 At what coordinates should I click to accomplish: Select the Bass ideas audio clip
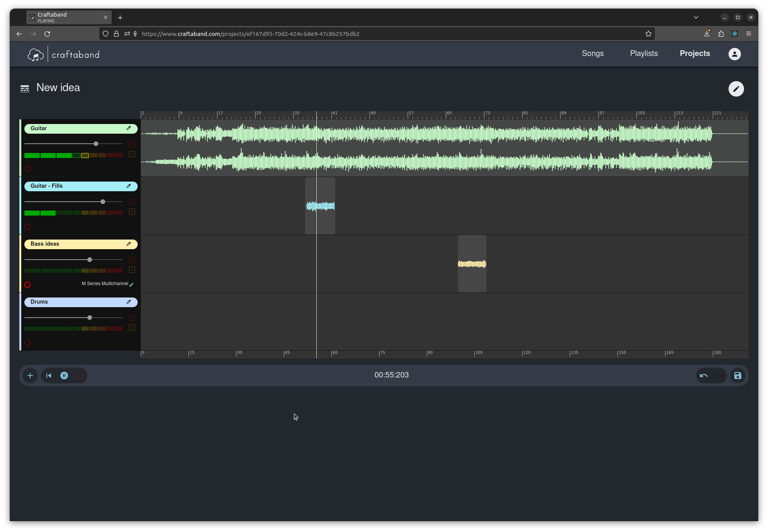pyautogui.click(x=472, y=264)
